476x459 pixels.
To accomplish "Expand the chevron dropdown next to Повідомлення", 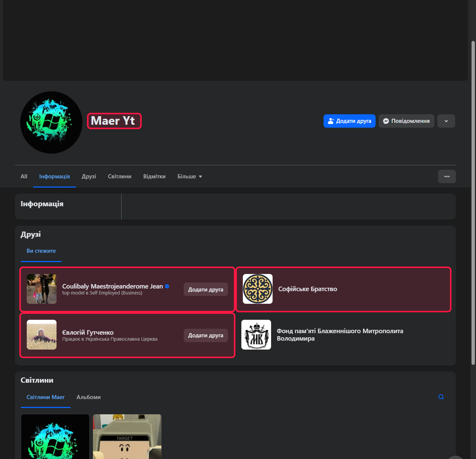I will [446, 121].
